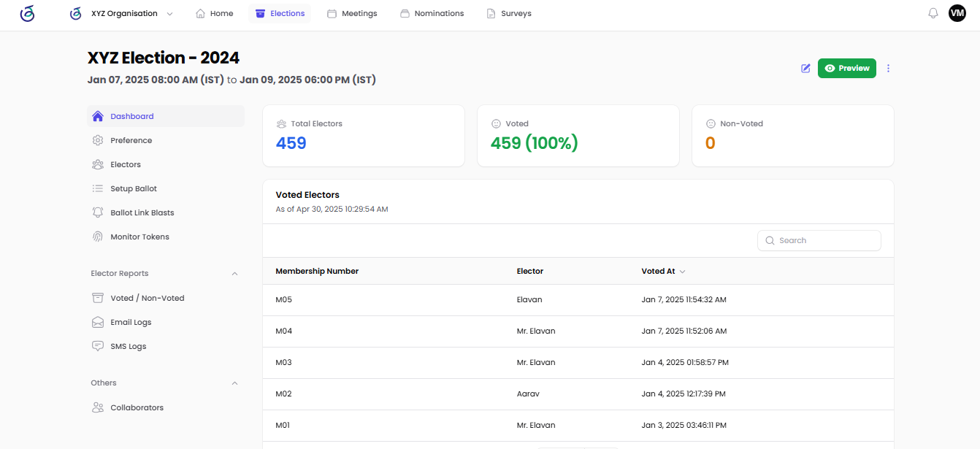980x449 pixels.
Task: Click the Ballot Link Blasts bell icon
Action: point(98,212)
